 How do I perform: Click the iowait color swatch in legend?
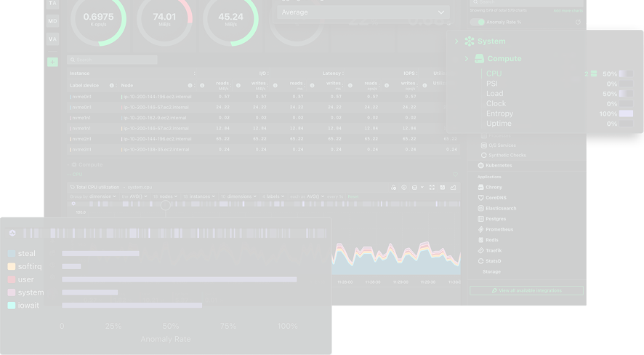pos(12,306)
